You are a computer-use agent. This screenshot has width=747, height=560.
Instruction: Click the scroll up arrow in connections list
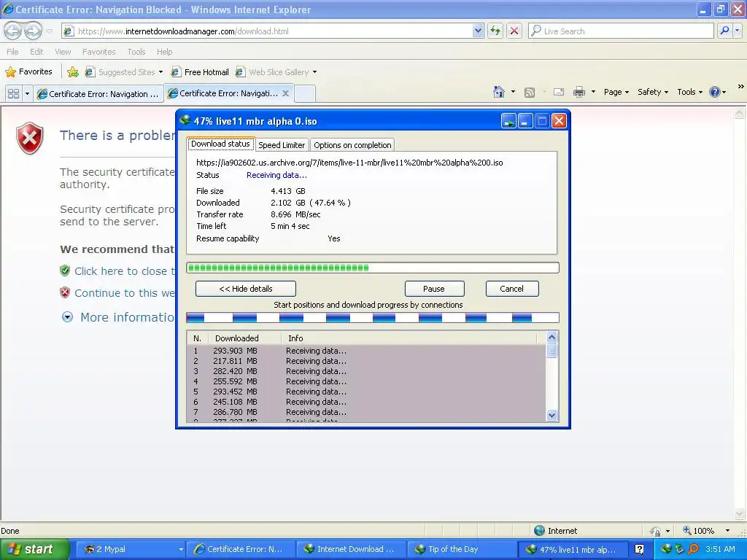(551, 337)
